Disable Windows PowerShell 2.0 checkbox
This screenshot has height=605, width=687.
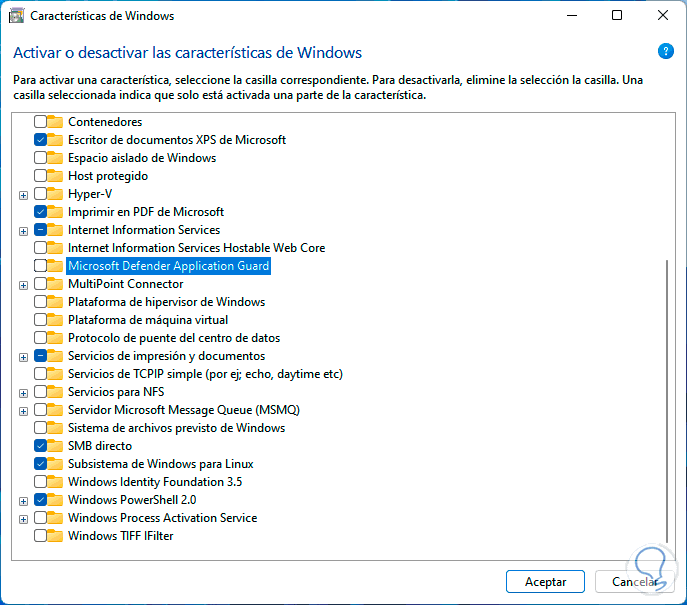coord(40,499)
